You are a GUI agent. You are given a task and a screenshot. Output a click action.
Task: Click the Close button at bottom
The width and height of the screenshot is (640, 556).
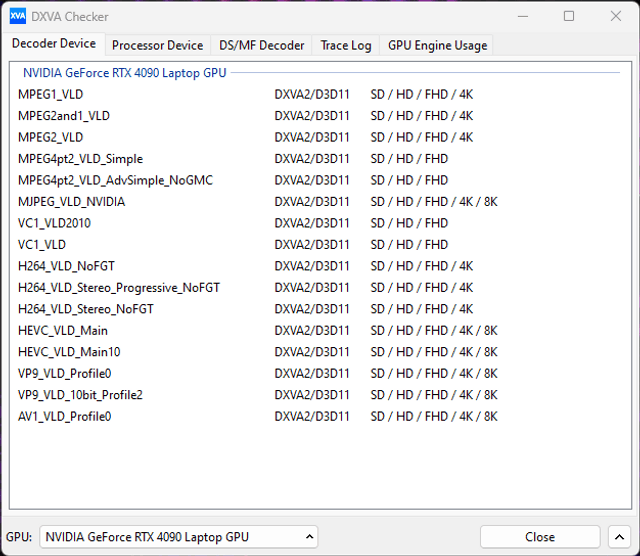point(540,537)
